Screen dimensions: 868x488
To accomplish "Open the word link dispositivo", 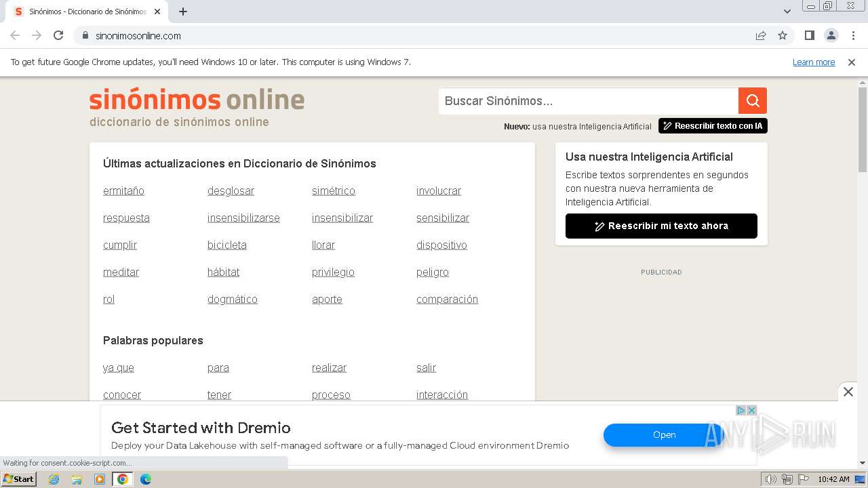I will [x=441, y=245].
